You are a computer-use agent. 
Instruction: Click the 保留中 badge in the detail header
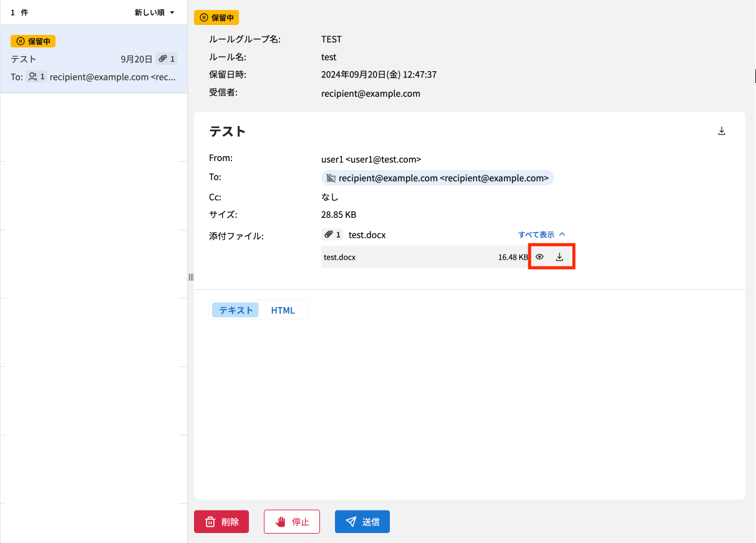point(216,17)
